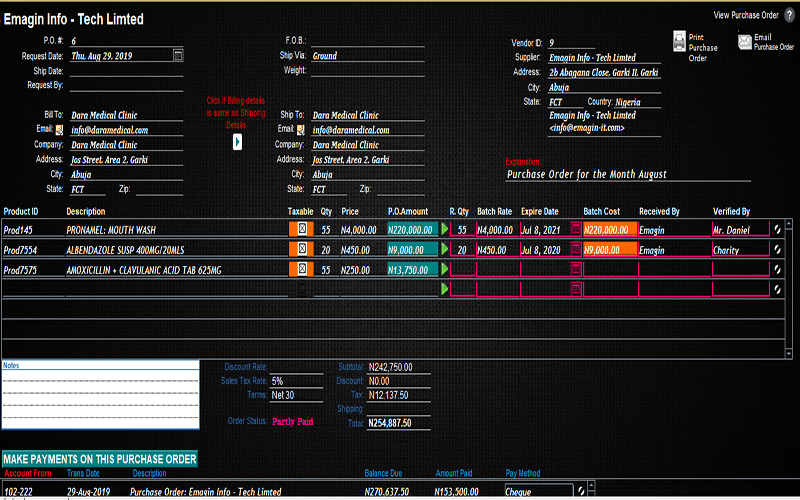800x500 pixels.
Task: Toggle Taxable checkbox for PRONAMEL: MOUTH WASH
Action: pyautogui.click(x=301, y=229)
